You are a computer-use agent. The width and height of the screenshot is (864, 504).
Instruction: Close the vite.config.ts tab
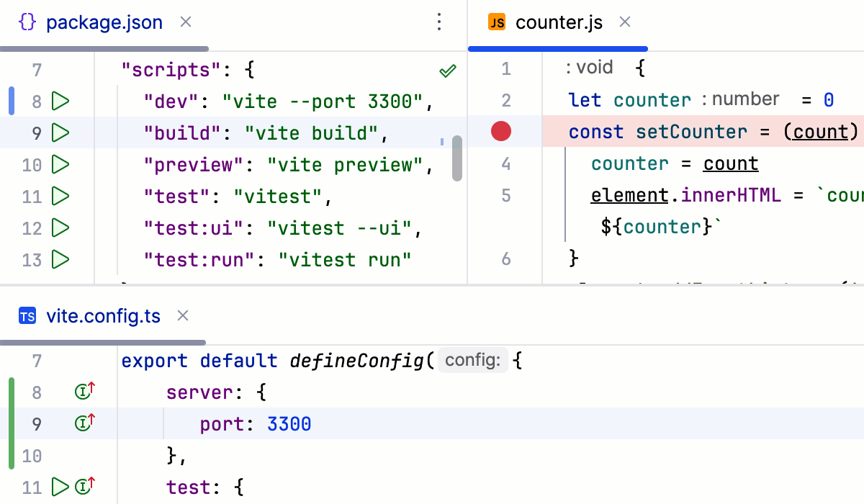(182, 316)
